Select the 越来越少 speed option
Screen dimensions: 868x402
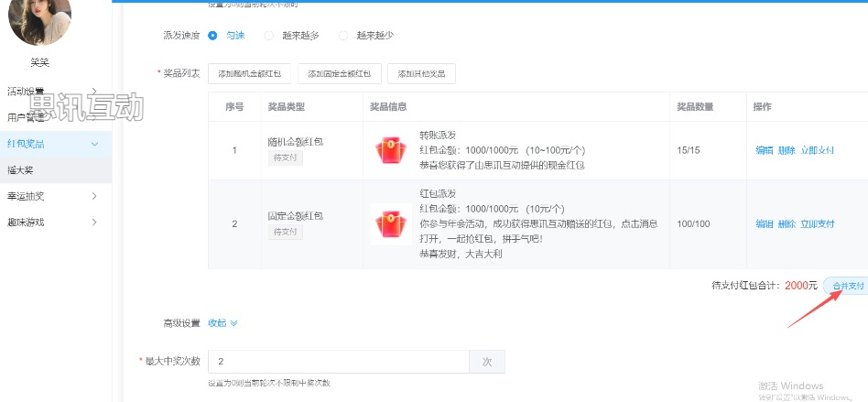pyautogui.click(x=343, y=36)
